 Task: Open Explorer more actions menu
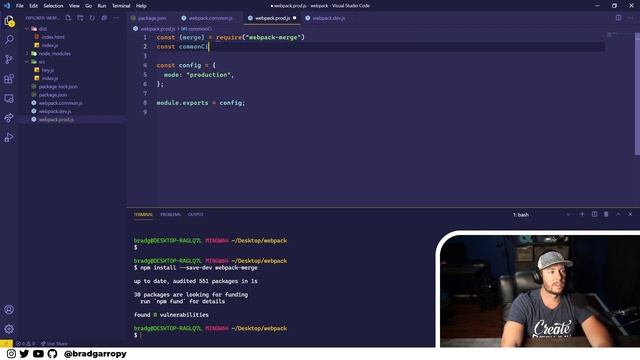pos(116,18)
